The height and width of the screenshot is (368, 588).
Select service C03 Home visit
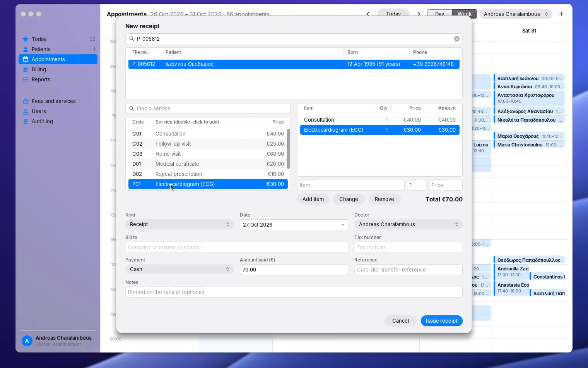[208, 154]
